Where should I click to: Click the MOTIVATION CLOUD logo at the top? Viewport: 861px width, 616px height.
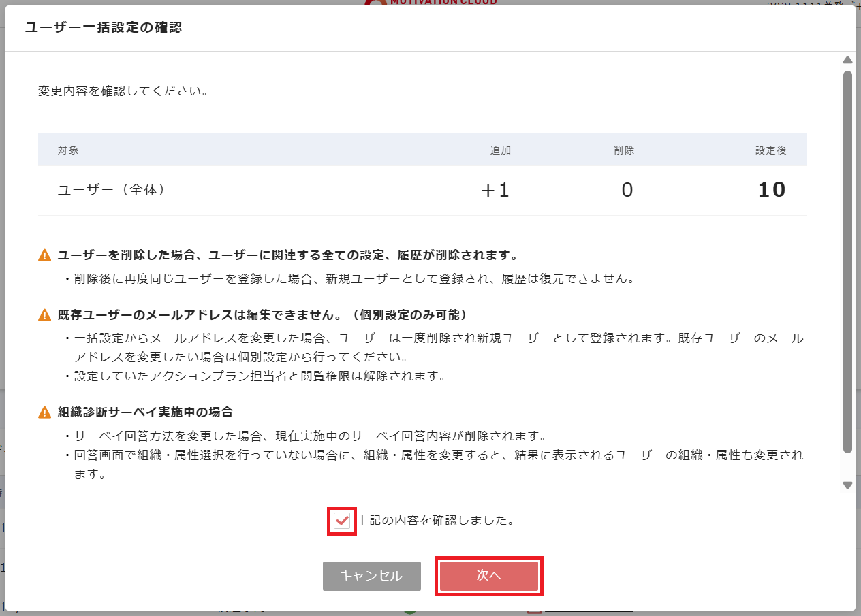point(429,3)
